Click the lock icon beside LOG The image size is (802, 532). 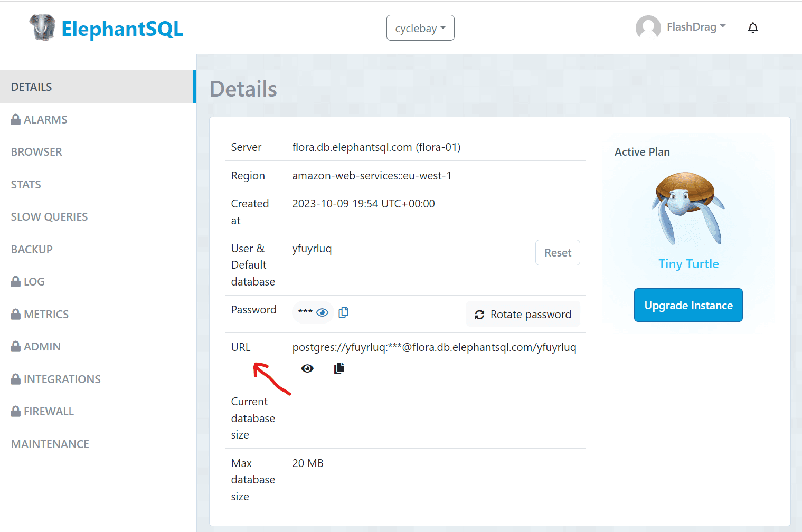[x=16, y=281]
